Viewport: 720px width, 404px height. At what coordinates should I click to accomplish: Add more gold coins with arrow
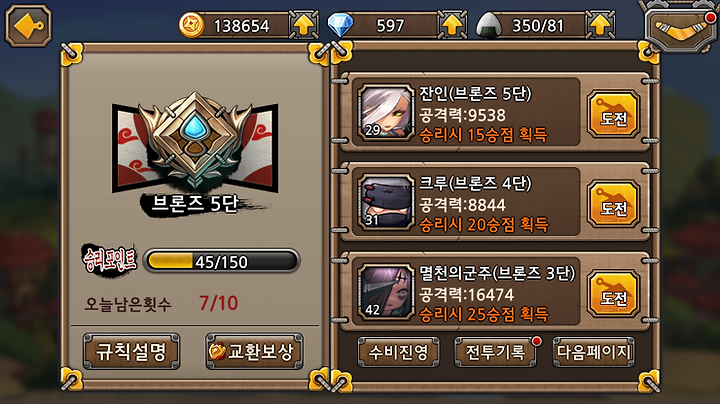coord(304,24)
